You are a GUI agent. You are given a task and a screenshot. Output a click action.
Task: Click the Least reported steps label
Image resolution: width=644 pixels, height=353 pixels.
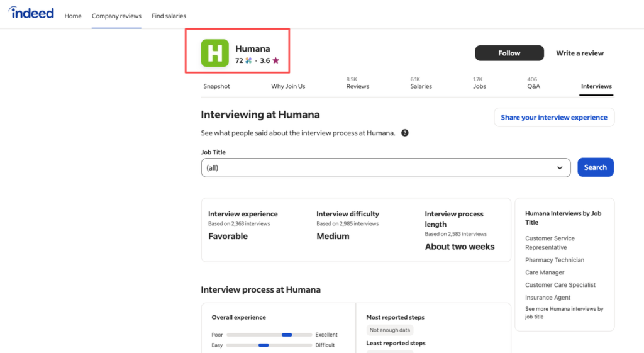pyautogui.click(x=396, y=343)
